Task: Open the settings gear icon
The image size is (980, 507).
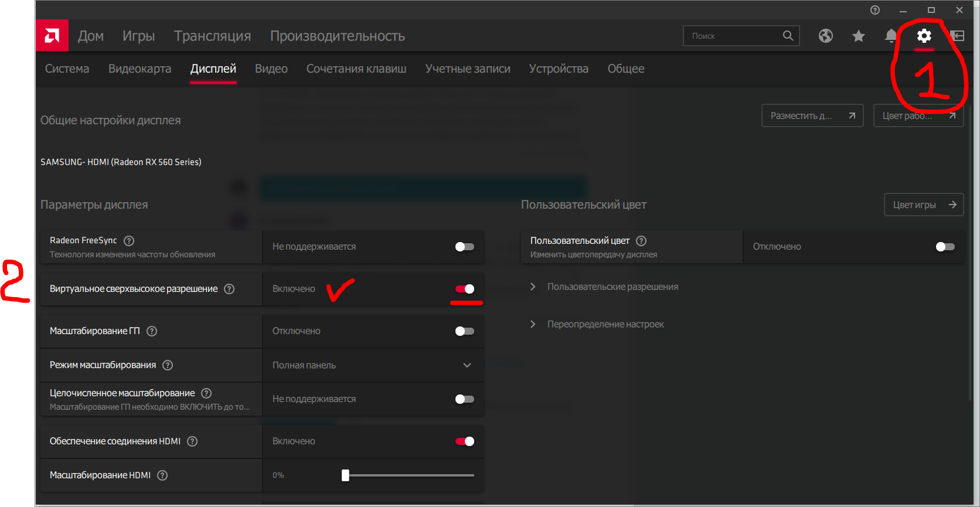Action: coord(924,36)
